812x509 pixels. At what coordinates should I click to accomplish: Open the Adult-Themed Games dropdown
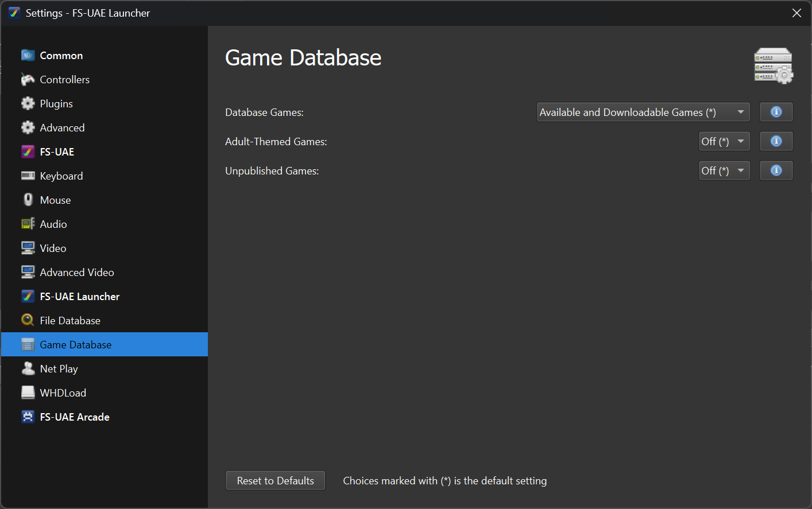(724, 141)
